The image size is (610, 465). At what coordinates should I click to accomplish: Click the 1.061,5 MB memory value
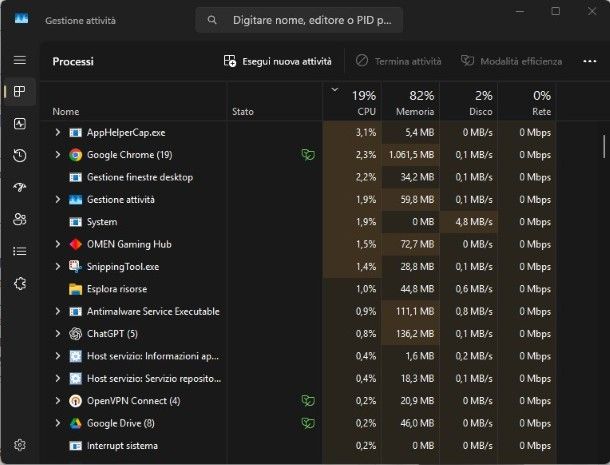pos(411,155)
